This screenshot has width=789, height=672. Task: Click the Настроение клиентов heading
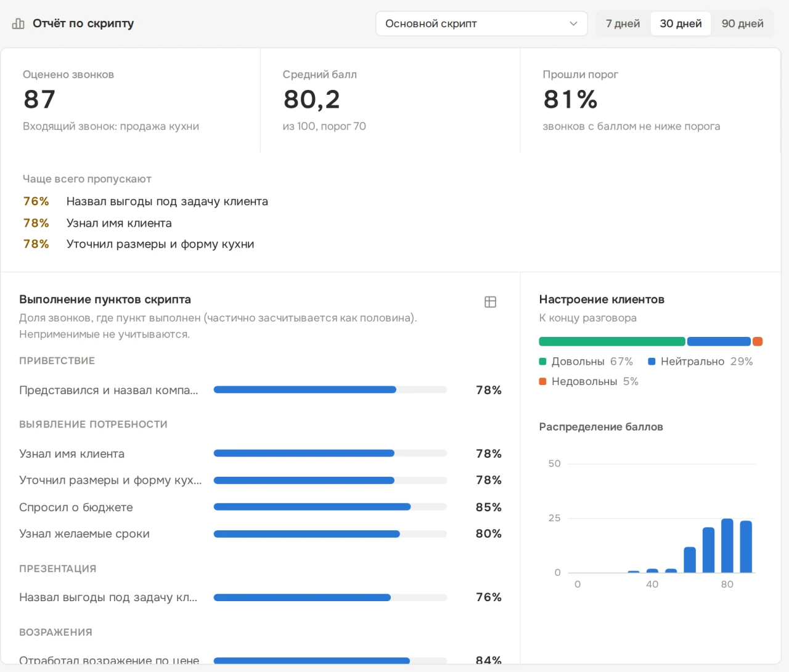point(602,299)
